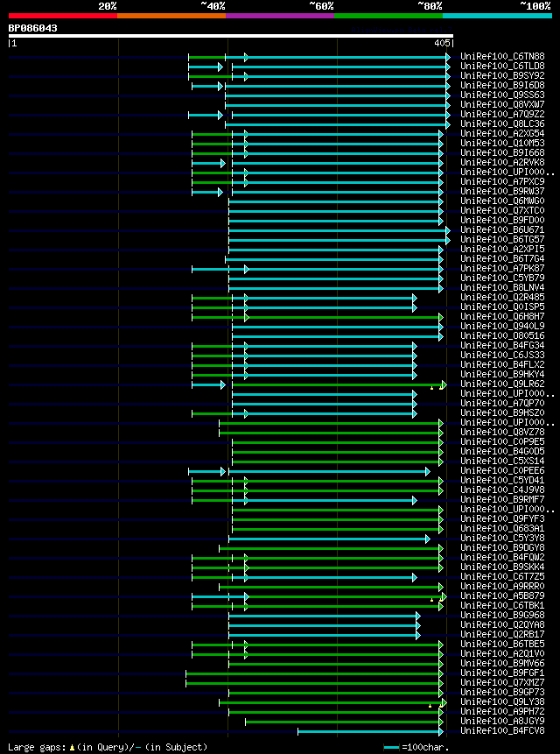Click the UniRef100_B8LNV4 hit name
Screen dimensions: 560x754
click(502, 287)
